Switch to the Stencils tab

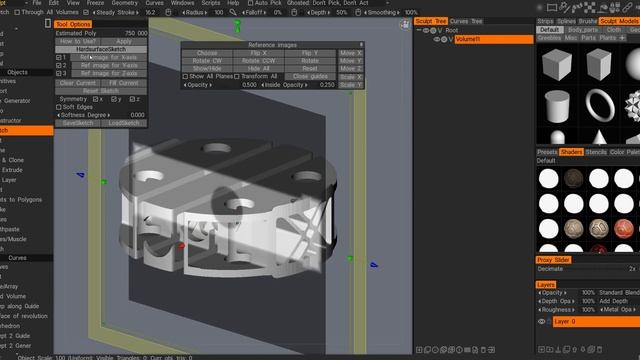click(596, 152)
